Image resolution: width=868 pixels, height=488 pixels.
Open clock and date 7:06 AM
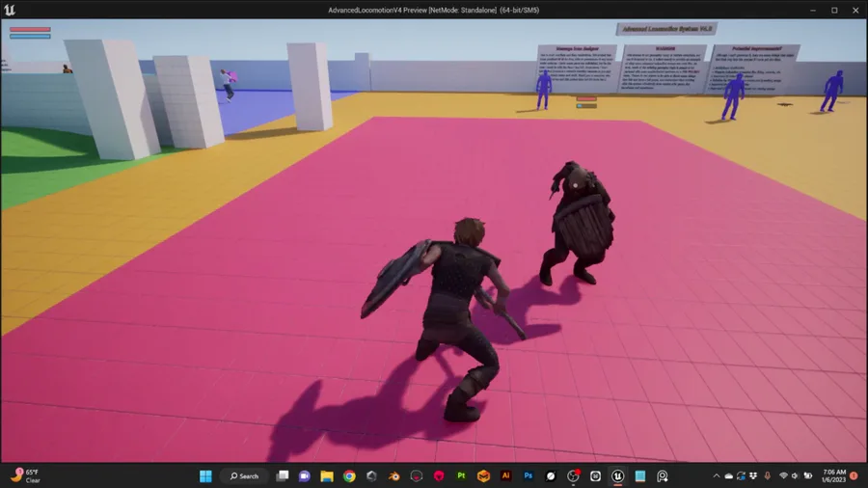coord(833,475)
